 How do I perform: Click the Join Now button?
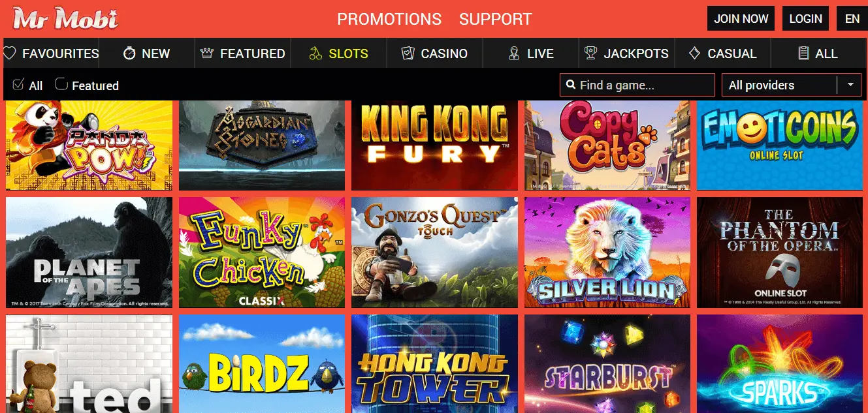(x=741, y=18)
